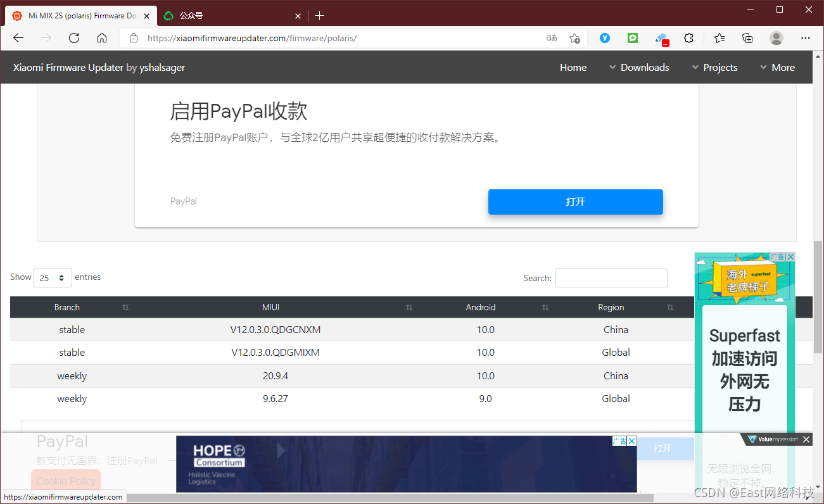Go back with the browser back arrow

coord(18,38)
